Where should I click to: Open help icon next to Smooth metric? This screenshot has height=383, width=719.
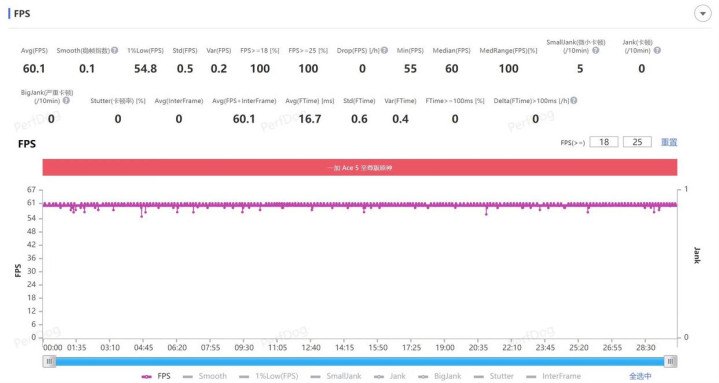tap(115, 50)
